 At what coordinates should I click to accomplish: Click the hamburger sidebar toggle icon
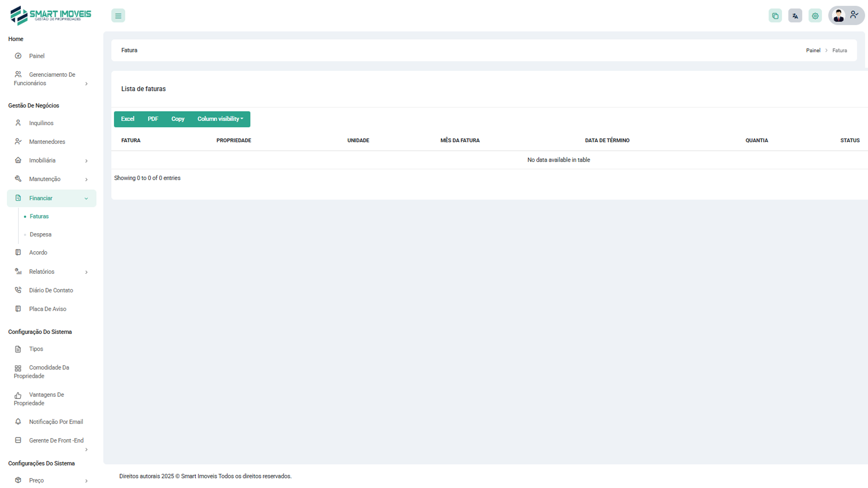[x=118, y=16]
